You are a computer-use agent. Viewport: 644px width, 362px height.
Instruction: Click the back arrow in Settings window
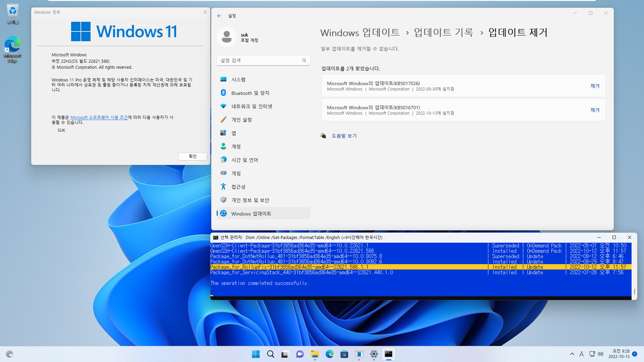pos(219,16)
